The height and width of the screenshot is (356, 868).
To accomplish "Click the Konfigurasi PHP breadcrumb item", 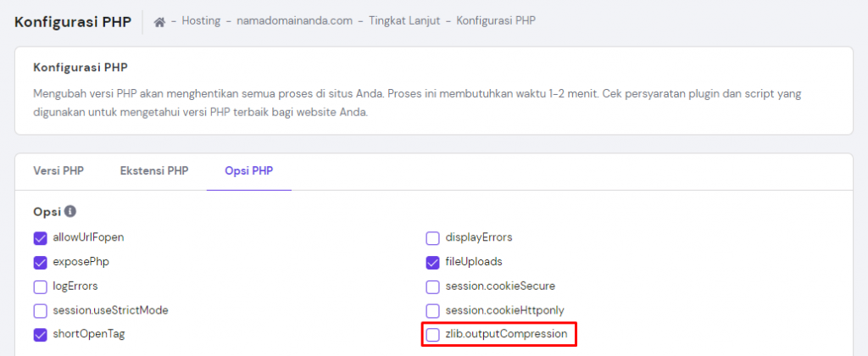I will (x=496, y=21).
